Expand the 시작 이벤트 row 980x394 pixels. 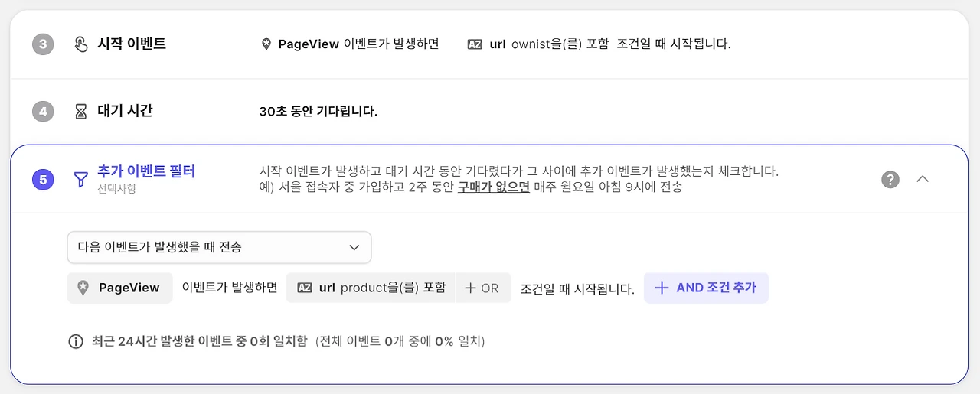(490, 44)
